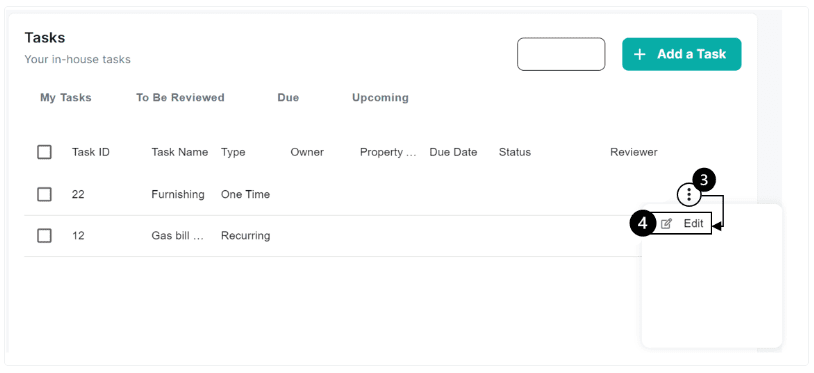The height and width of the screenshot is (373, 814).
Task: Click the Status column header
Action: 515,152
